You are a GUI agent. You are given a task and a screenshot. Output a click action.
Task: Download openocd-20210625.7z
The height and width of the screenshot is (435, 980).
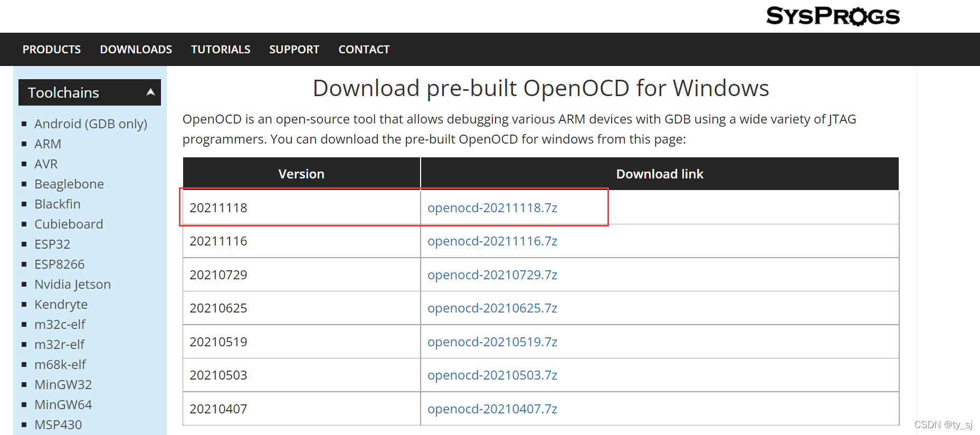pyautogui.click(x=492, y=308)
